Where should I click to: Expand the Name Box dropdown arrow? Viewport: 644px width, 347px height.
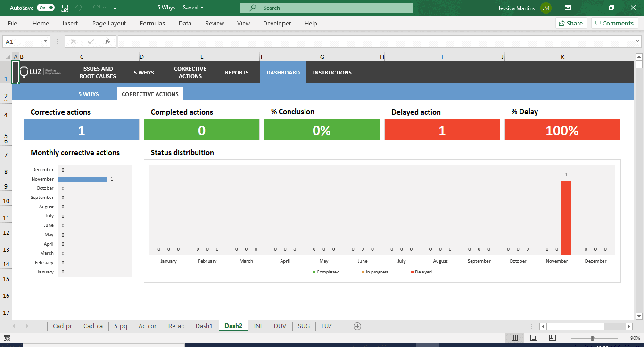pyautogui.click(x=46, y=41)
